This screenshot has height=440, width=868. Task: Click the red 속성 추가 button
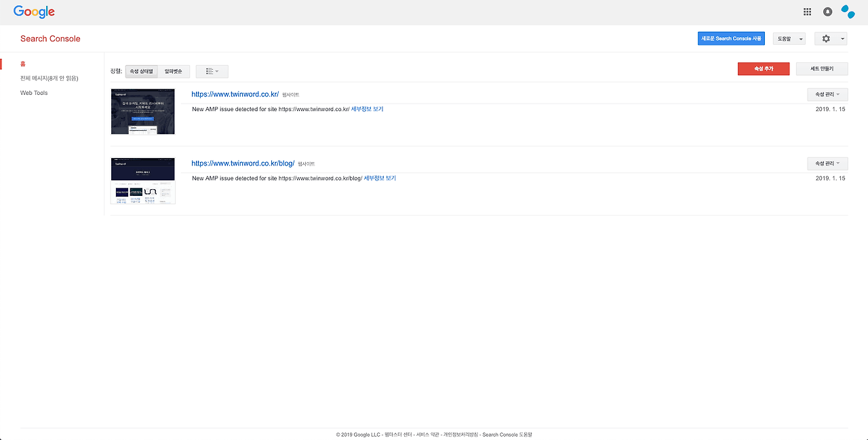tap(764, 68)
